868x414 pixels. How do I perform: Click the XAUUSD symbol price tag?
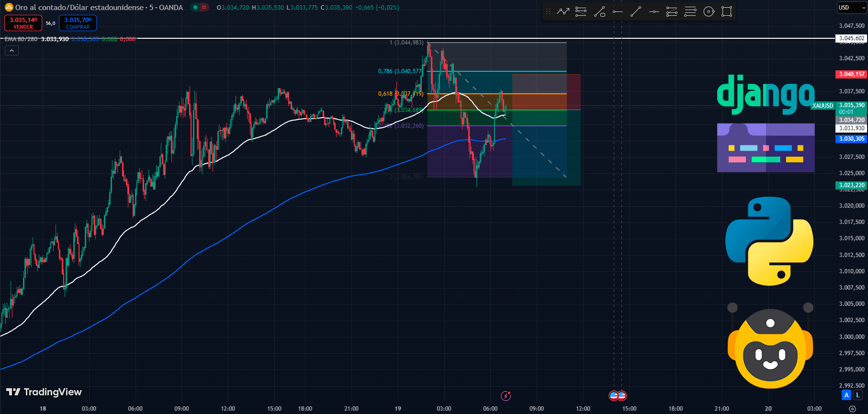pos(823,106)
